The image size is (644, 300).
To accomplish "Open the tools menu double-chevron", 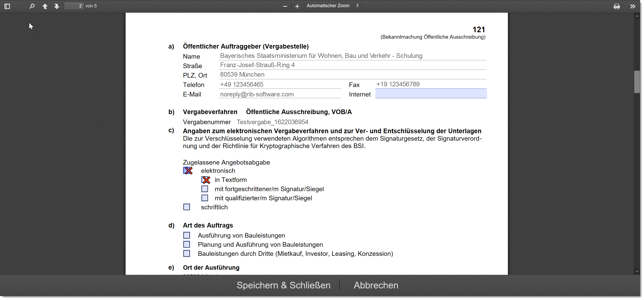I will point(633,6).
